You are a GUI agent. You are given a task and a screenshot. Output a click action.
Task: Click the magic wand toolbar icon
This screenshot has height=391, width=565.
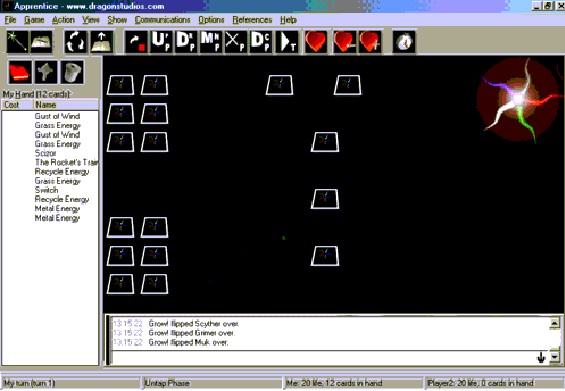point(17,42)
